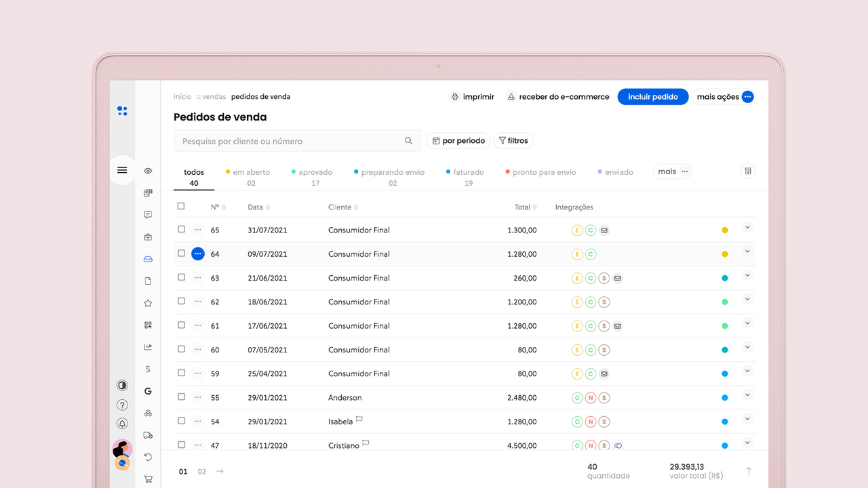868x488 pixels.
Task: Expand the row chevron for order 61
Action: (x=747, y=323)
